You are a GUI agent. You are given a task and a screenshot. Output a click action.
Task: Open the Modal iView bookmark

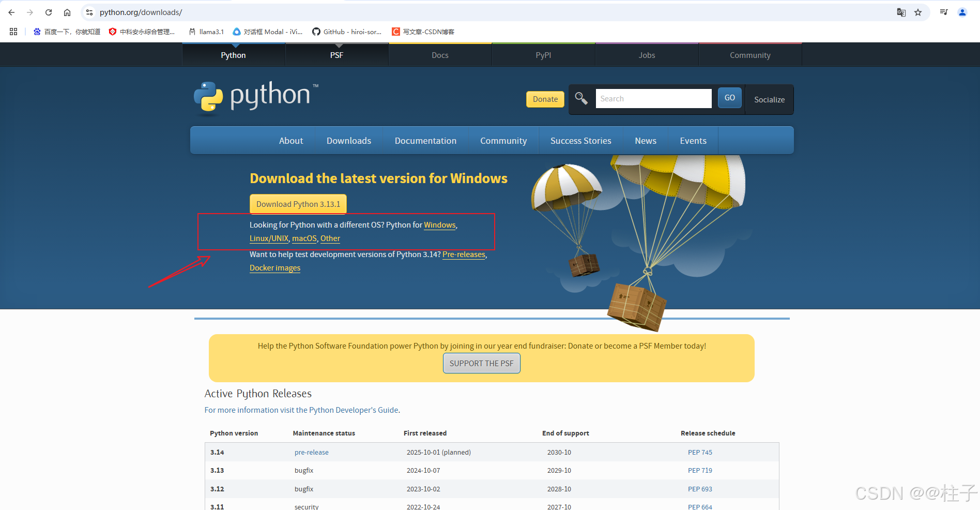coord(268,32)
